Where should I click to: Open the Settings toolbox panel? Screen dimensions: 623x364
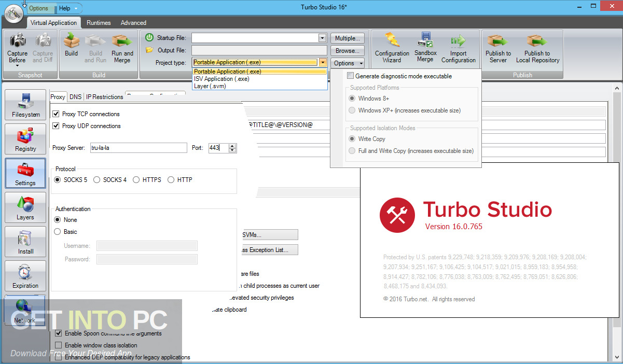[25, 173]
